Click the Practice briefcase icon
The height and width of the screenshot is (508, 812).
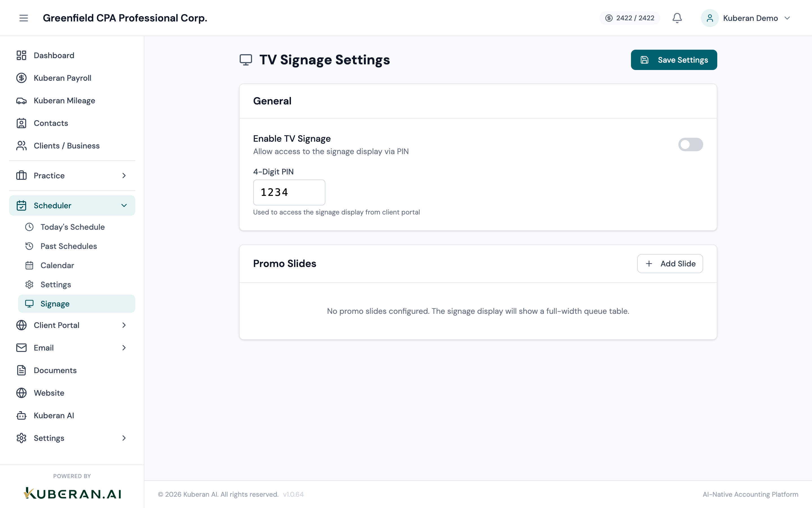coord(21,176)
